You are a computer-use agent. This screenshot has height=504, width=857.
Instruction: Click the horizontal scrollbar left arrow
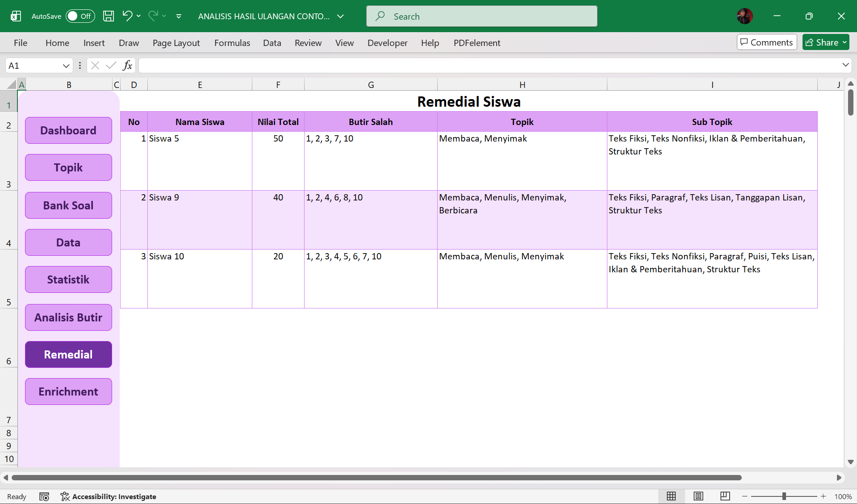click(x=5, y=478)
